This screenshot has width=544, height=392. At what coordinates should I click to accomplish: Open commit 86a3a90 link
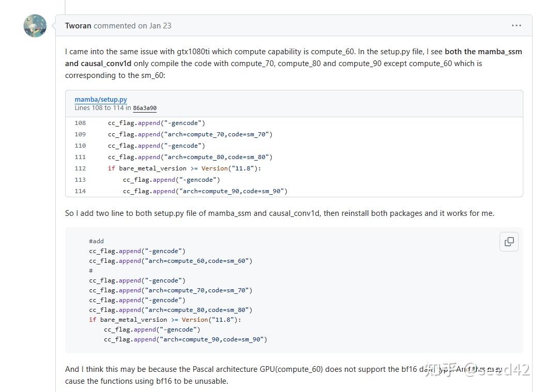145,108
